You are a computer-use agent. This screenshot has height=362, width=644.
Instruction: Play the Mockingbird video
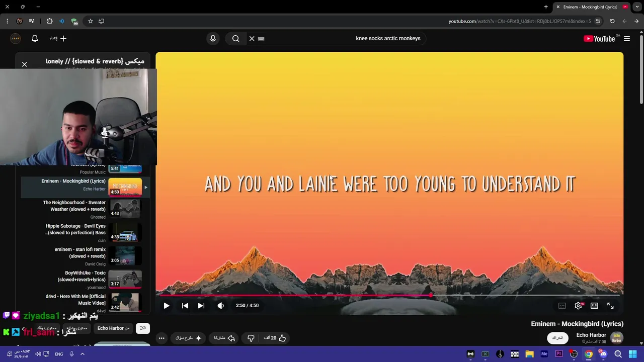tap(167, 306)
